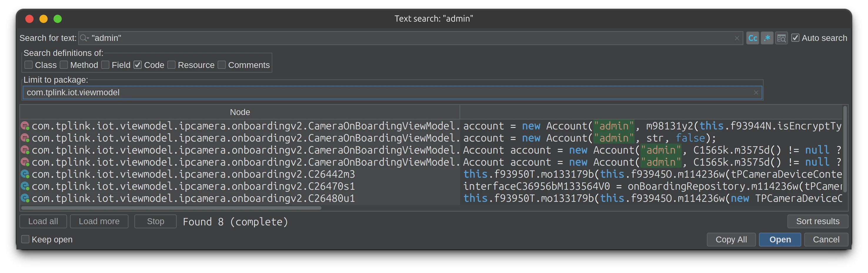Tick the Keep open checkbox

[25, 239]
